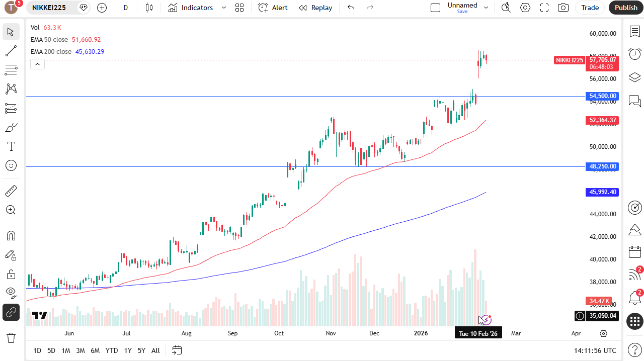Lock all drawing tools

pyautogui.click(x=11, y=274)
